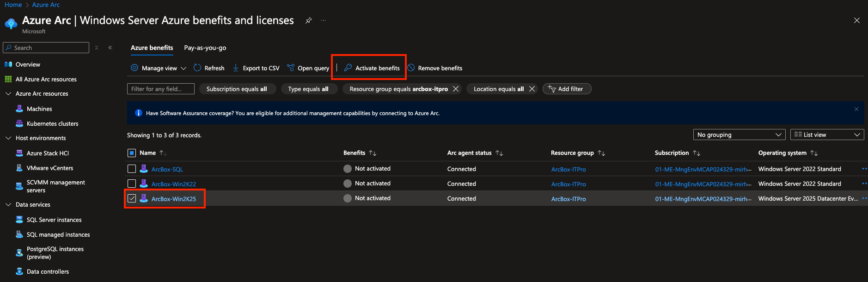Image resolution: width=868 pixels, height=282 pixels.
Task: Switch to the Pay-as-you-go tab
Action: 205,48
